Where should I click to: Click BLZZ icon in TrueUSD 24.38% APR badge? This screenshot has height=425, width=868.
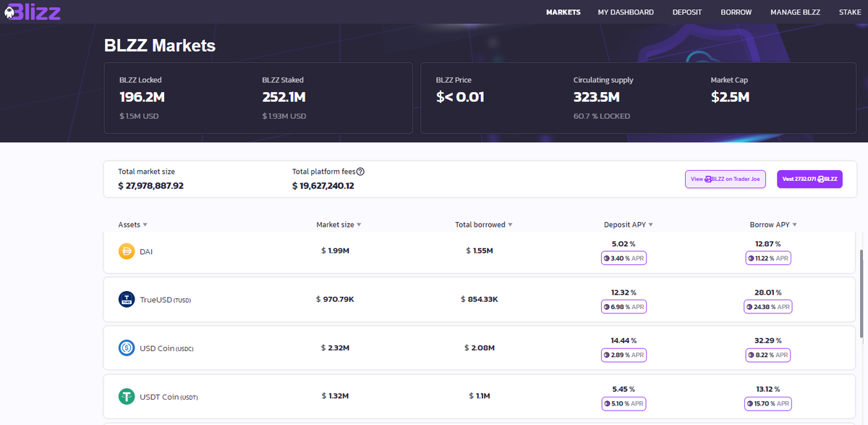[x=749, y=307]
